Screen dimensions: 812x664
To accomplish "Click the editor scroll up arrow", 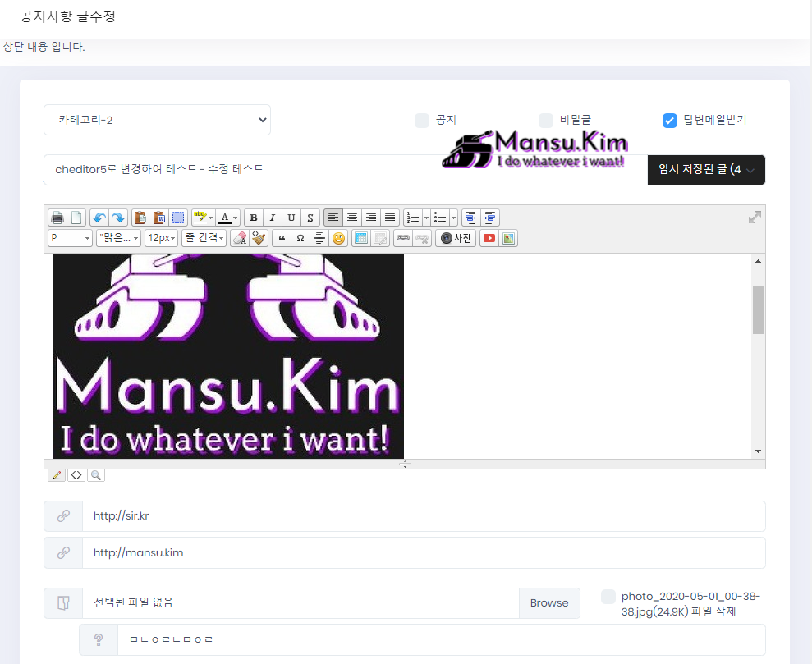I will coord(758,261).
